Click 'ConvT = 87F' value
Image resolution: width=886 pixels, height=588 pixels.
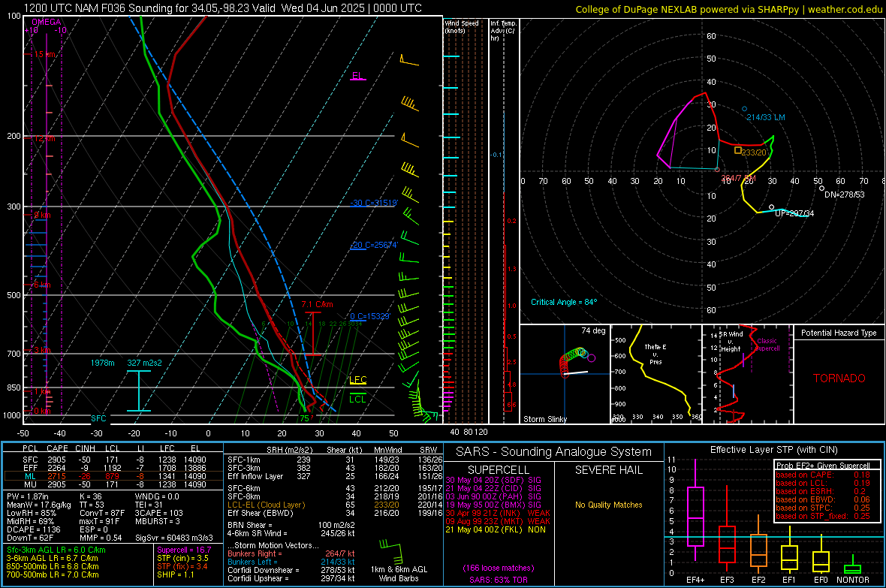(101, 514)
